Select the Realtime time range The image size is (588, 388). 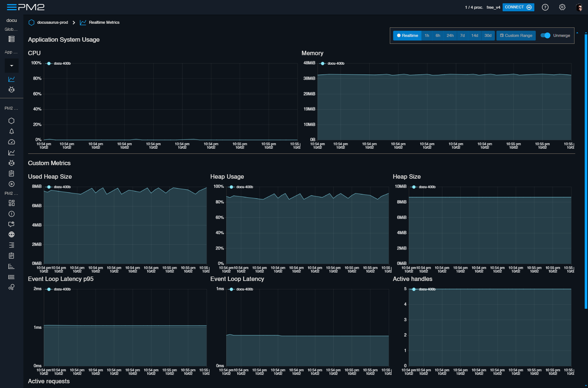(407, 35)
